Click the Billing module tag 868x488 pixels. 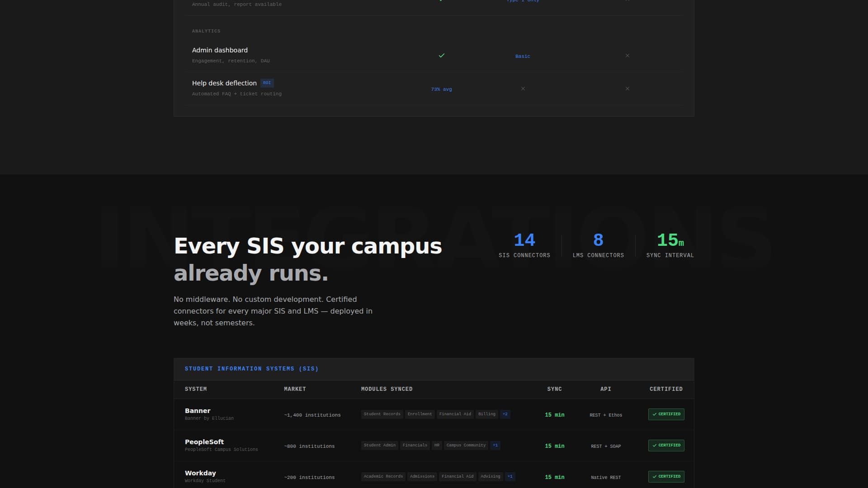point(487,414)
